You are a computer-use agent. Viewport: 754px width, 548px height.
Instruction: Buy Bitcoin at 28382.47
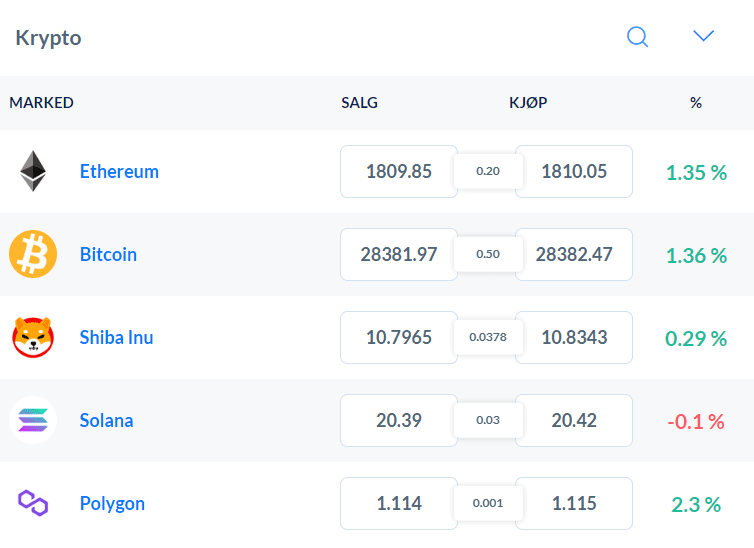point(574,254)
